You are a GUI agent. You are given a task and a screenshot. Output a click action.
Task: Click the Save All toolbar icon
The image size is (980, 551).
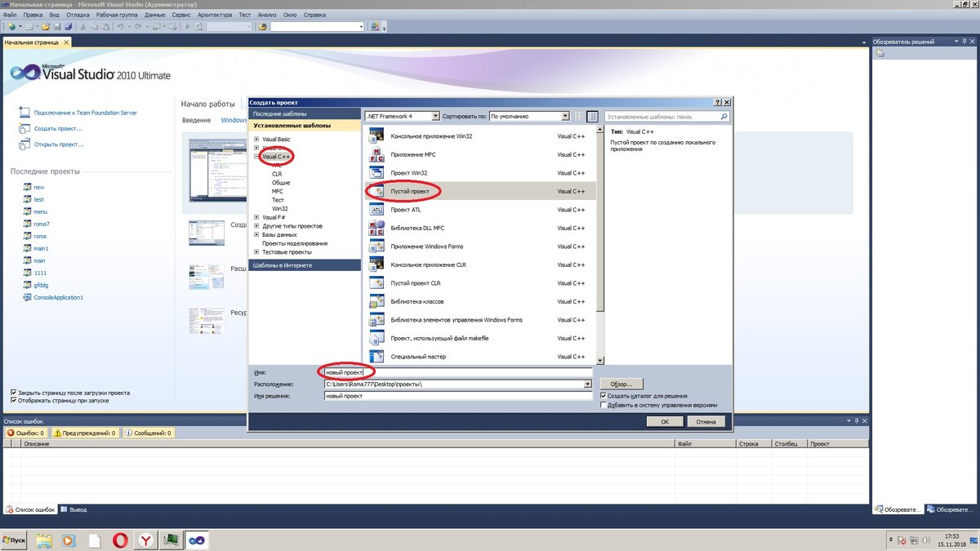(68, 27)
